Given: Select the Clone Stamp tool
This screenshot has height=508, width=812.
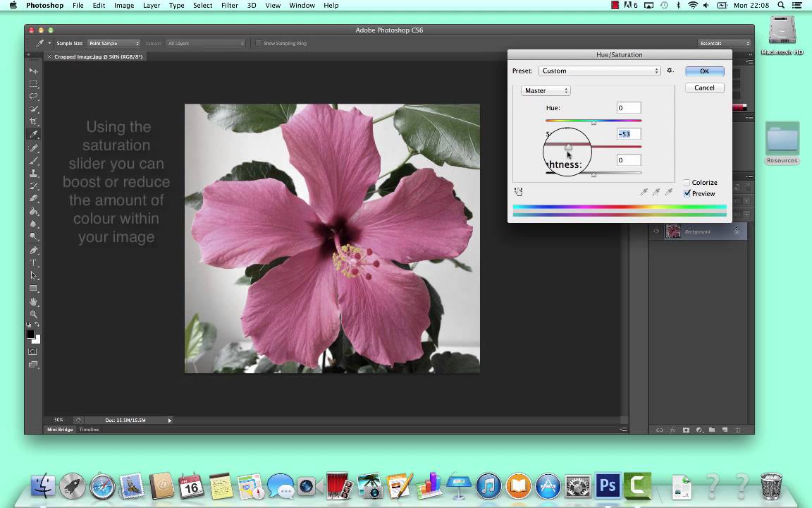Looking at the screenshot, I should point(34,173).
